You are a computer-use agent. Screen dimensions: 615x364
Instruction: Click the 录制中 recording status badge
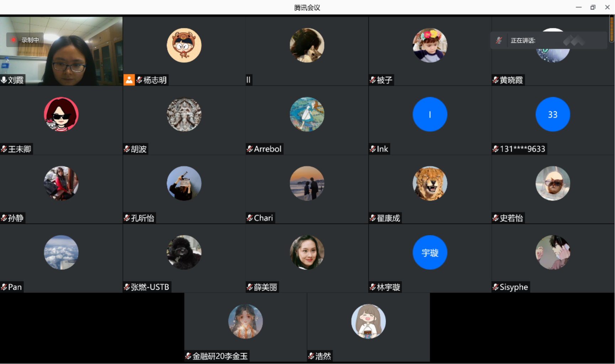(25, 40)
